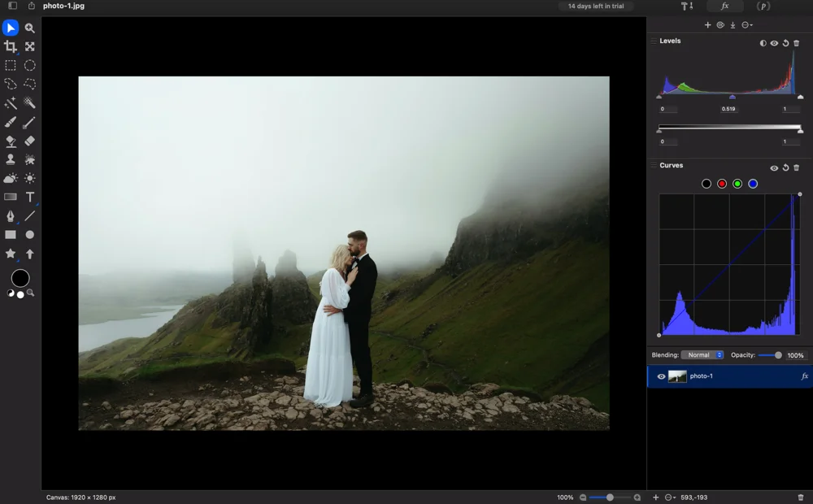Select the Elliptical selection tool
This screenshot has height=504, width=813.
click(x=29, y=65)
